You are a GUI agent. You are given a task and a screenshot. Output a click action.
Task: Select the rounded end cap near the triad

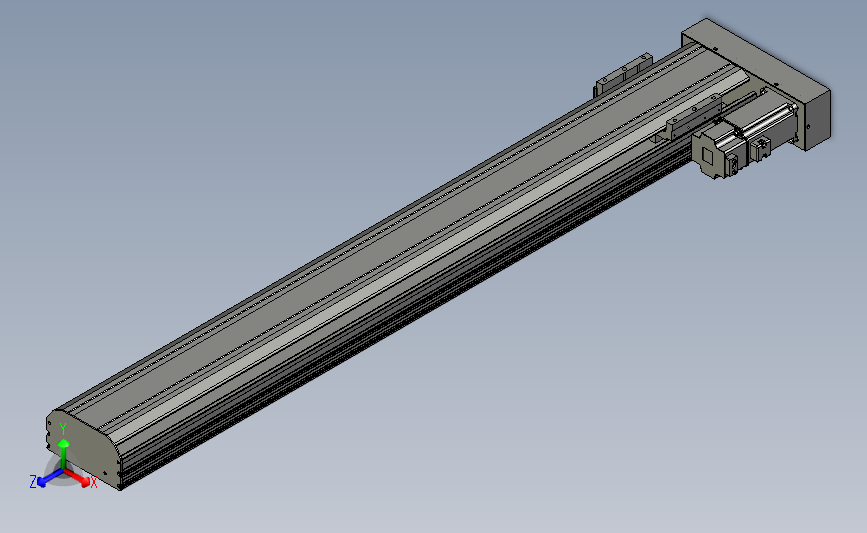tap(83, 448)
